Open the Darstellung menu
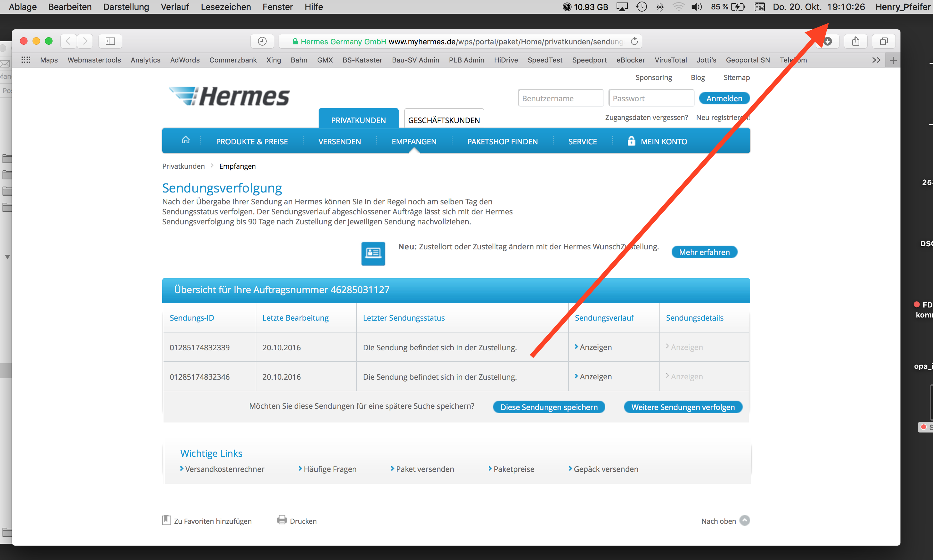 pyautogui.click(x=126, y=7)
